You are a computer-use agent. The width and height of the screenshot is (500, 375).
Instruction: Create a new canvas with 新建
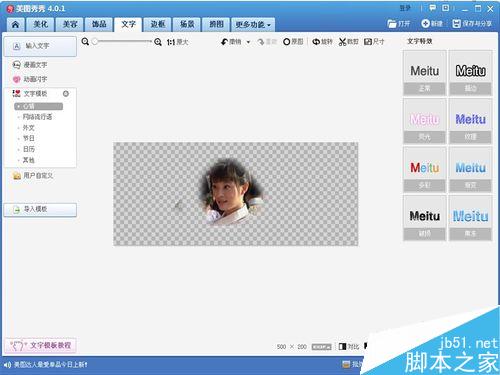pyautogui.click(x=432, y=24)
